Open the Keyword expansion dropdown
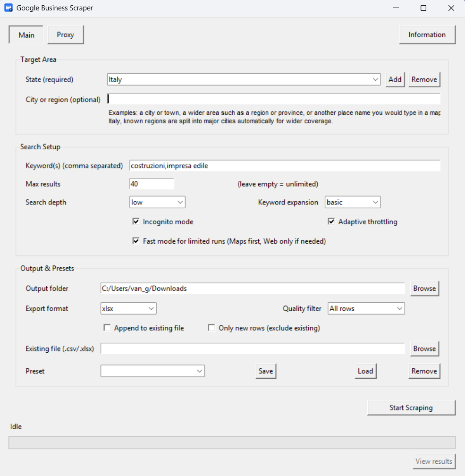Screen dimensions: 465x476 [353, 203]
